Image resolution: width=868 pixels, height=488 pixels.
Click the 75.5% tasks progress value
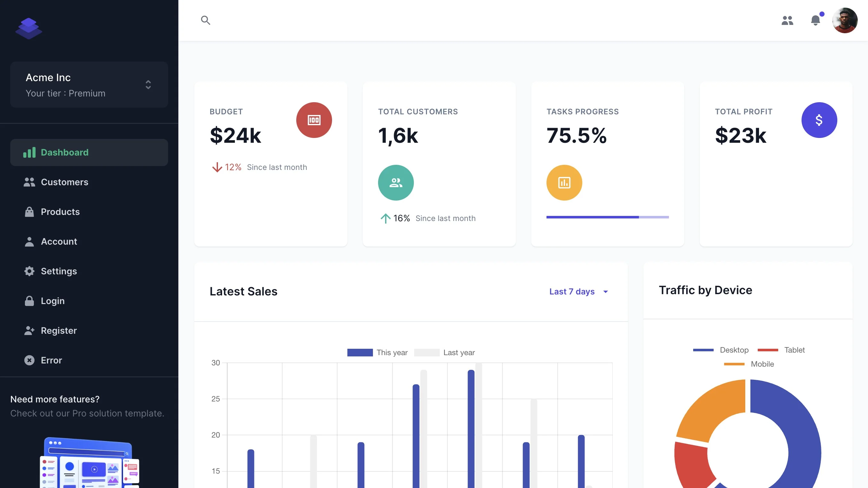pyautogui.click(x=576, y=135)
